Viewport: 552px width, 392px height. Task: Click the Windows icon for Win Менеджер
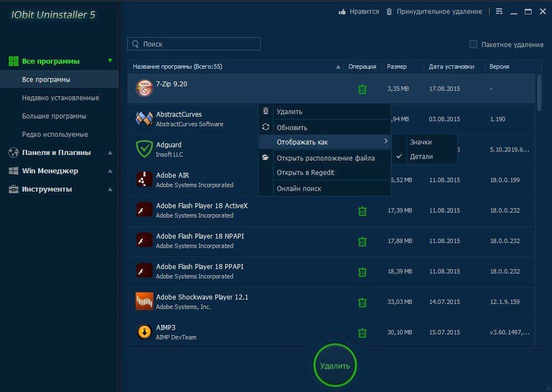click(13, 171)
